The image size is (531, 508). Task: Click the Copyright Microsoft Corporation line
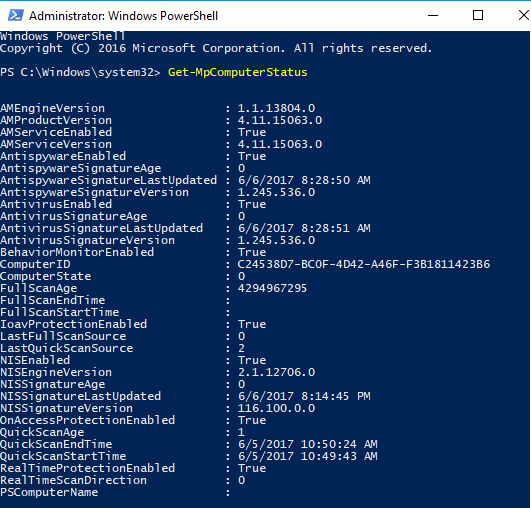coord(216,48)
